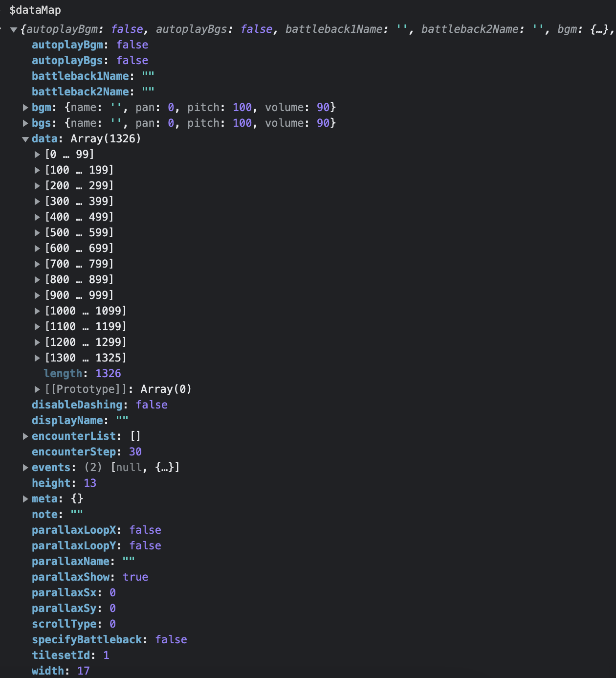Expand the [100 … 199] range
Viewport: 616px width, 678px height.
pos(37,170)
